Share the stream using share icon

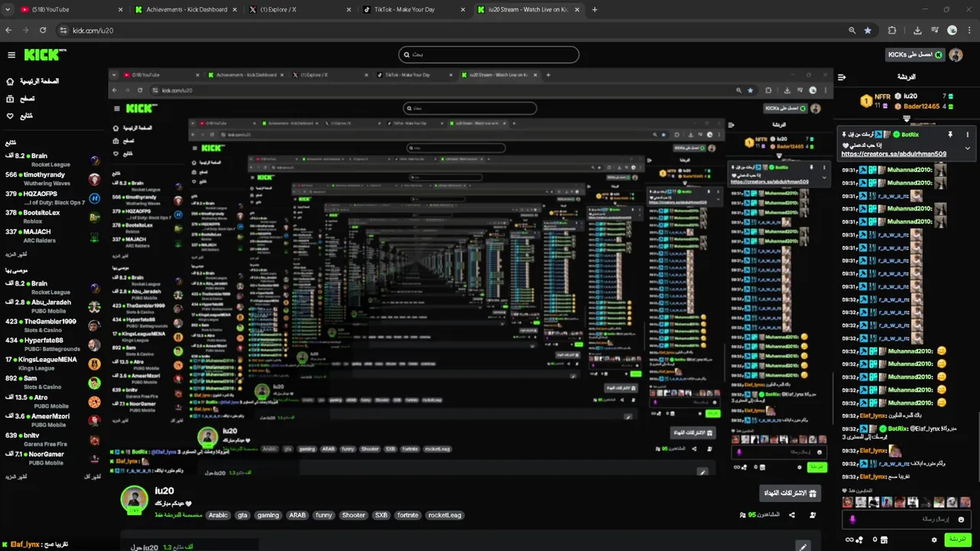click(792, 515)
